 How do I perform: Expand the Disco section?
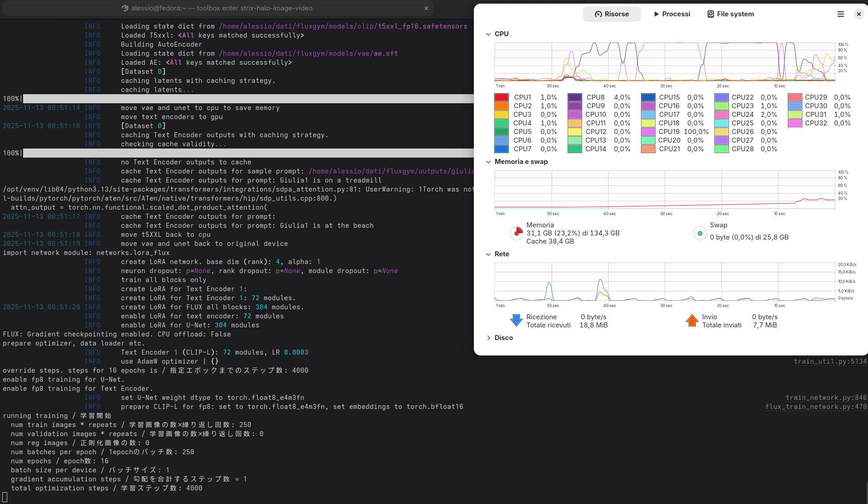pos(488,338)
